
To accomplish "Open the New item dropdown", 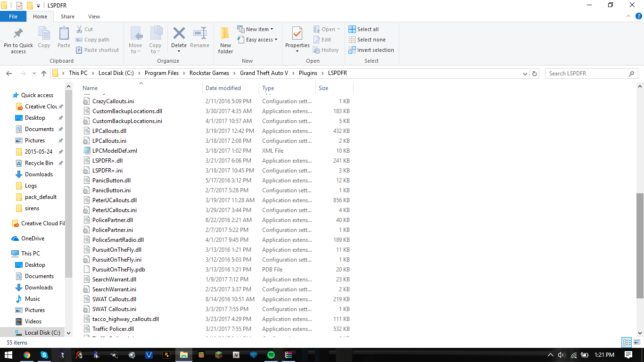I will 255,29.
